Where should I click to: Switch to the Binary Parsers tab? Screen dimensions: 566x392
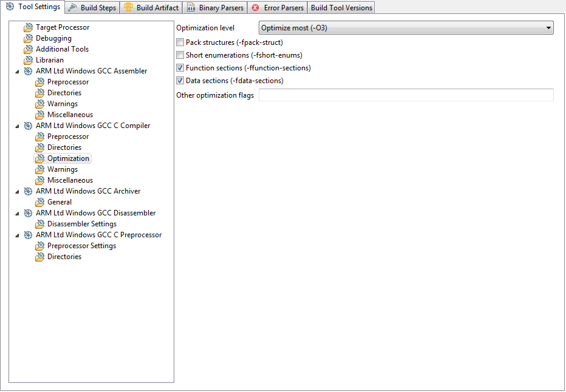coord(215,7)
